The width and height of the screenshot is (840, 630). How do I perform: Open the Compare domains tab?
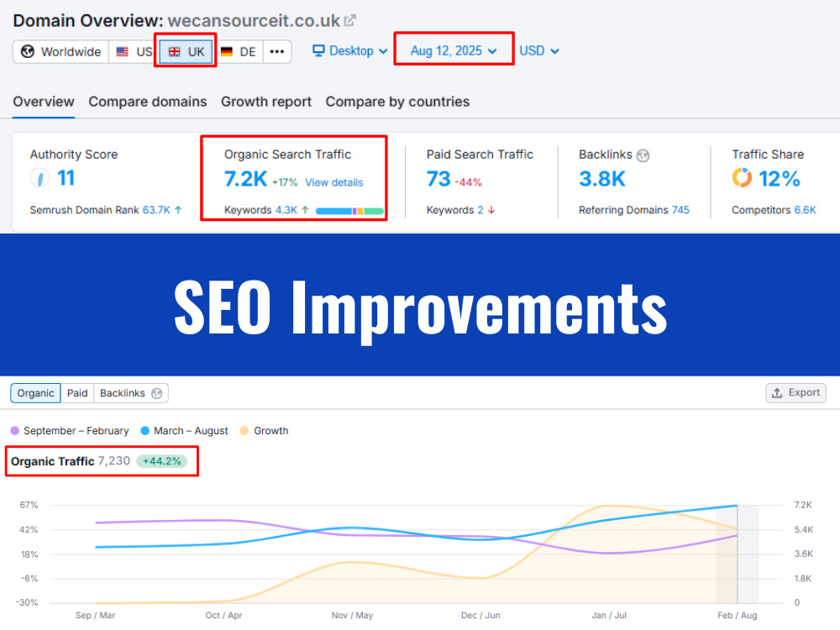point(147,102)
